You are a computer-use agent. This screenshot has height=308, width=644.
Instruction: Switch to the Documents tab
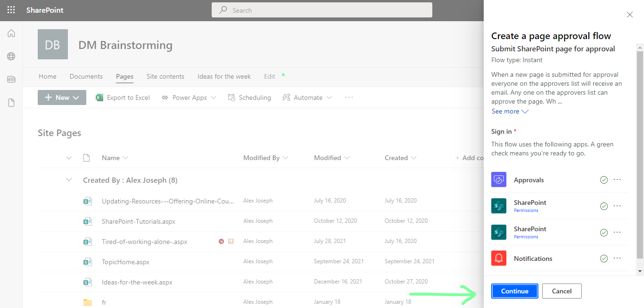click(x=86, y=76)
